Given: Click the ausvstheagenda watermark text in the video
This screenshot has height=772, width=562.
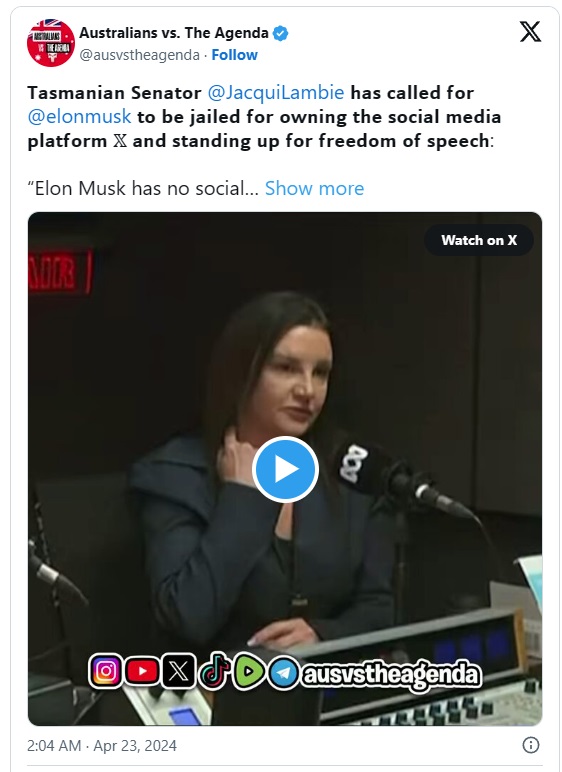Looking at the screenshot, I should coord(392,675).
